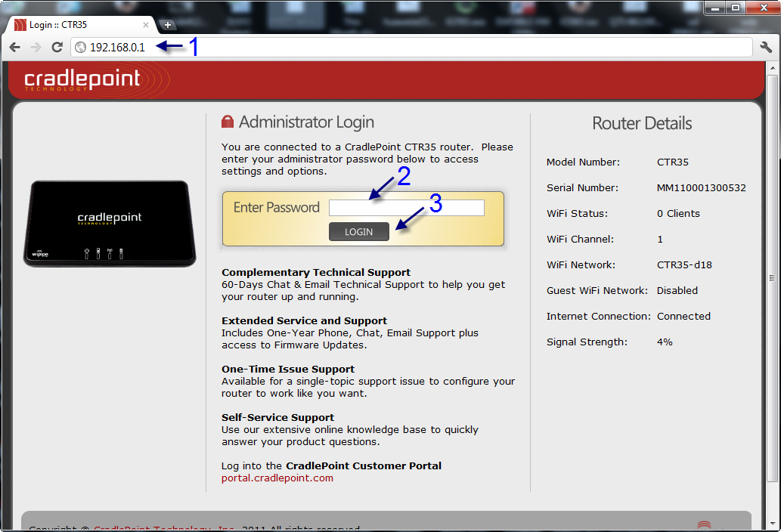Select the Login :: CTR35 tab
781x532 pixels.
click(79, 25)
